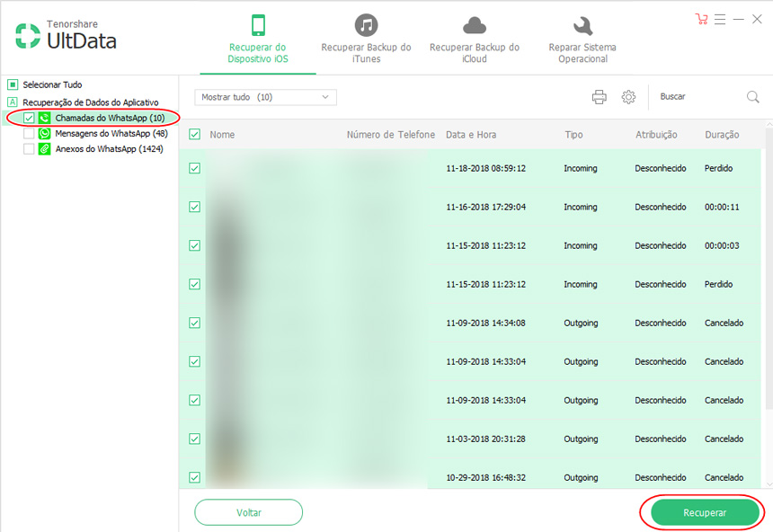Open the hamburger menu in title bar
The width and height of the screenshot is (773, 532).
[720, 19]
